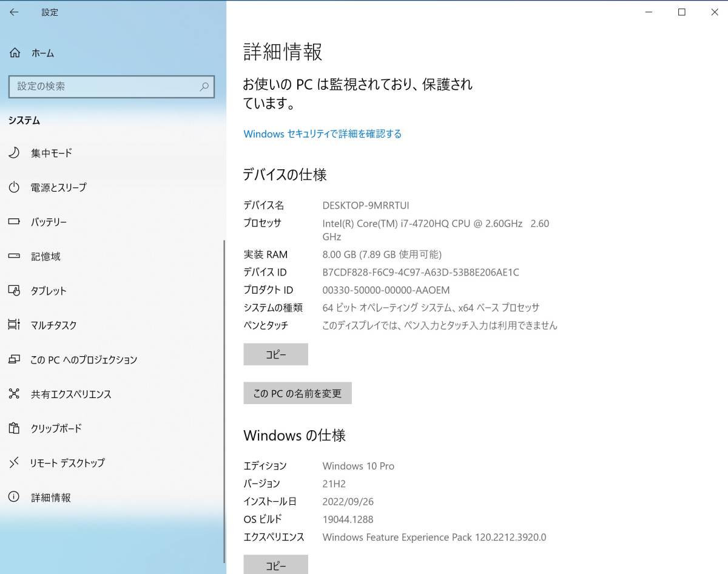
Task: Click the 設定 window title
Action: [50, 12]
